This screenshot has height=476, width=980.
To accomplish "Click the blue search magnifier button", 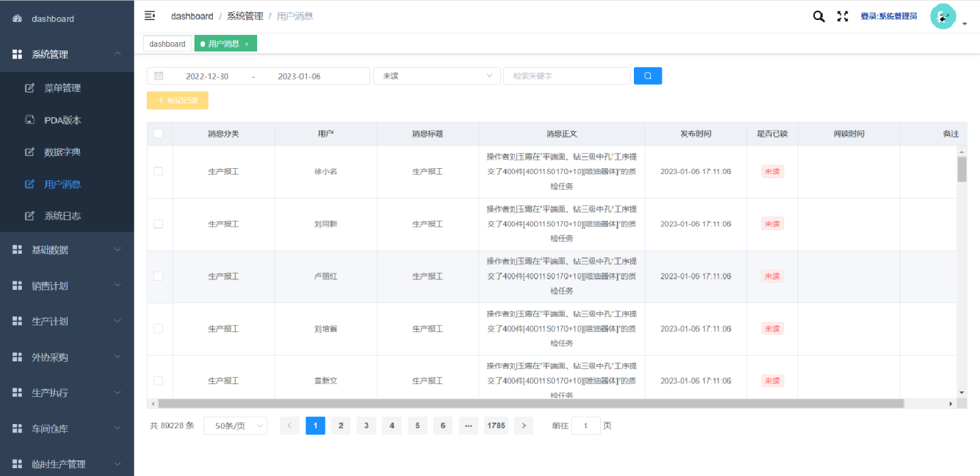I will coord(647,76).
